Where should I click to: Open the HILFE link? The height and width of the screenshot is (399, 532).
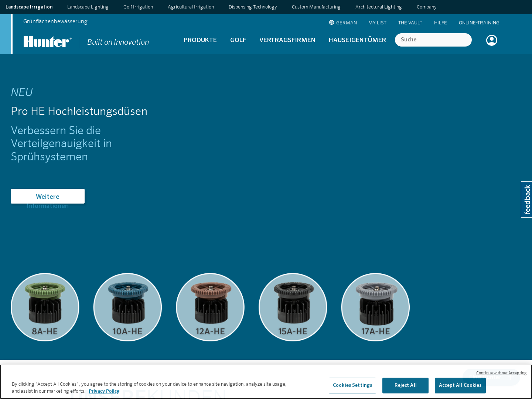(440, 23)
